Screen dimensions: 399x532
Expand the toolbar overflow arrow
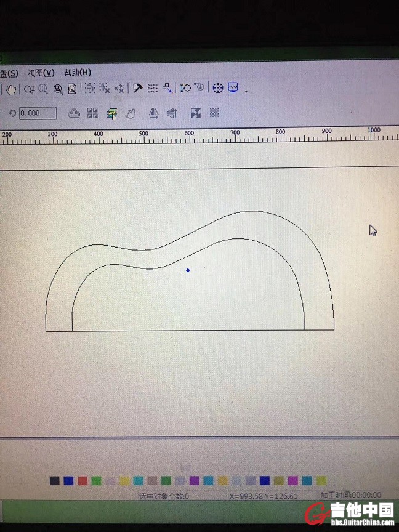[246, 91]
